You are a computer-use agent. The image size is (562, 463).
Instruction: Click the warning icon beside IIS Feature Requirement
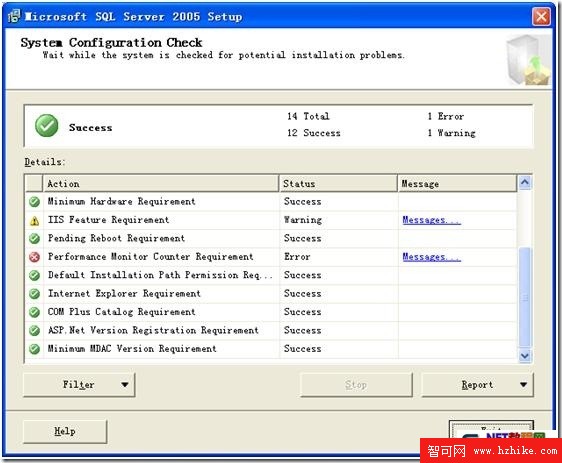coord(34,220)
